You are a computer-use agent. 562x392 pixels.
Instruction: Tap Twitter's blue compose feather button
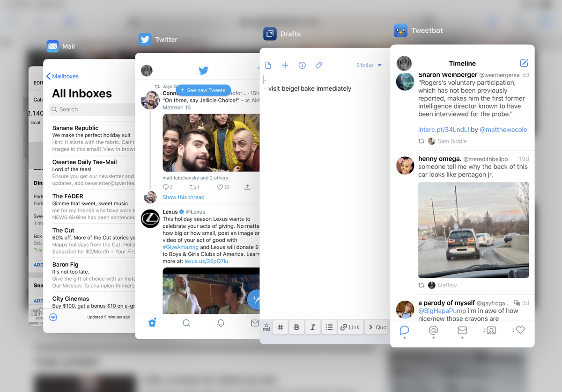coord(254,300)
